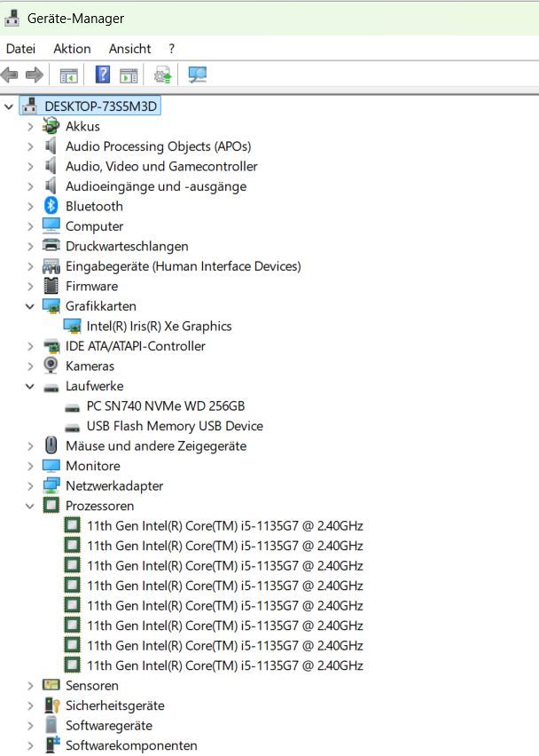This screenshot has width=539, height=756.
Task: Click the update driver gear icon
Action: click(162, 75)
